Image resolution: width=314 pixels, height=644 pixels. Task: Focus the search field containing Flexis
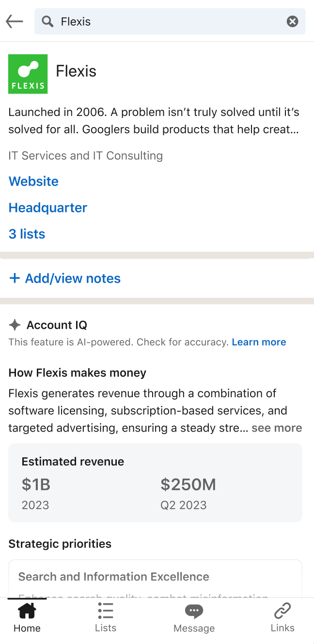point(170,21)
